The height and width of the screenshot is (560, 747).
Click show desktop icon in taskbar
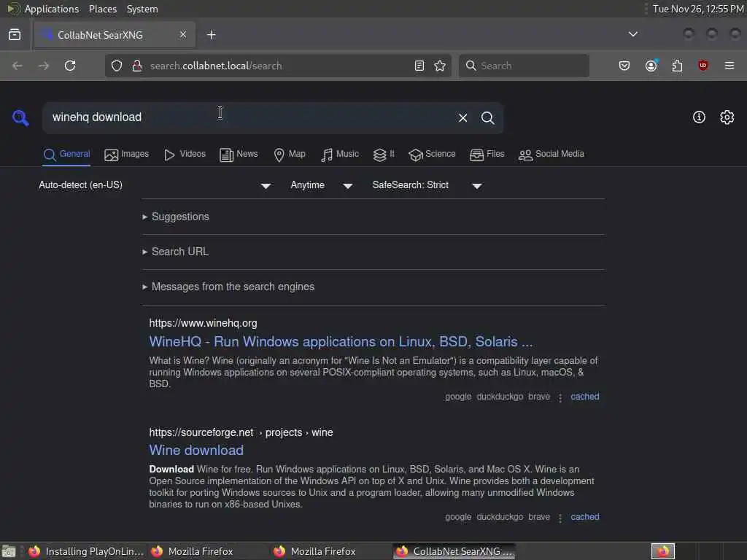[x=9, y=551]
